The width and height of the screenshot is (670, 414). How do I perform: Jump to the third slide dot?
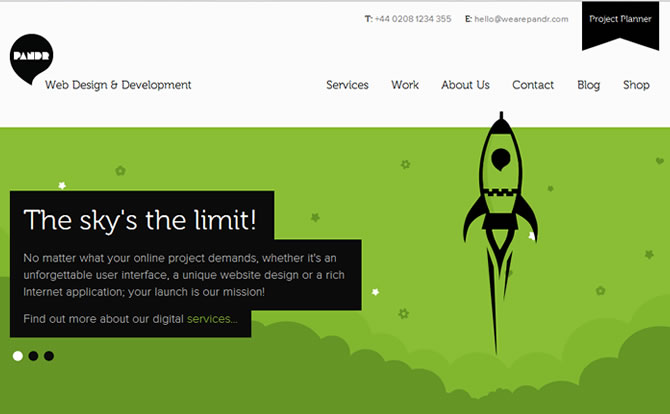tap(49, 355)
